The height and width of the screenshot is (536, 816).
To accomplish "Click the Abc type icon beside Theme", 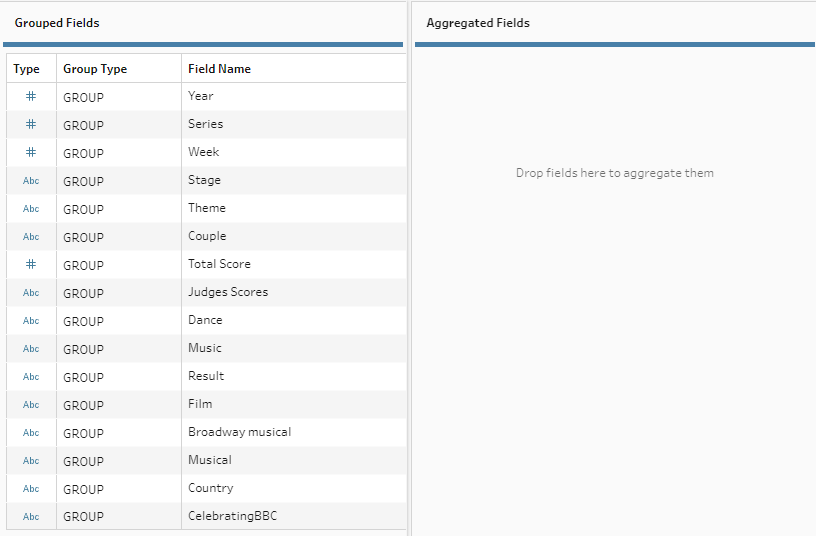I will click(x=30, y=209).
